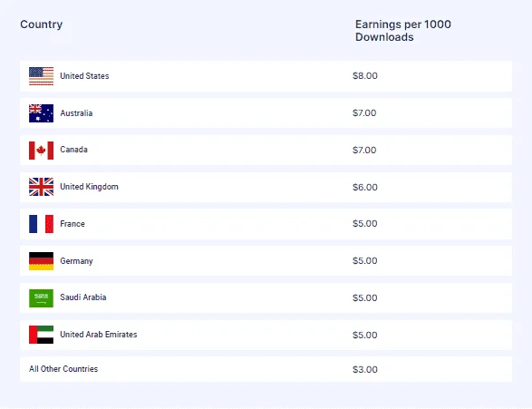Click the Canada maple leaf flag
This screenshot has height=409, width=532.
click(41, 151)
